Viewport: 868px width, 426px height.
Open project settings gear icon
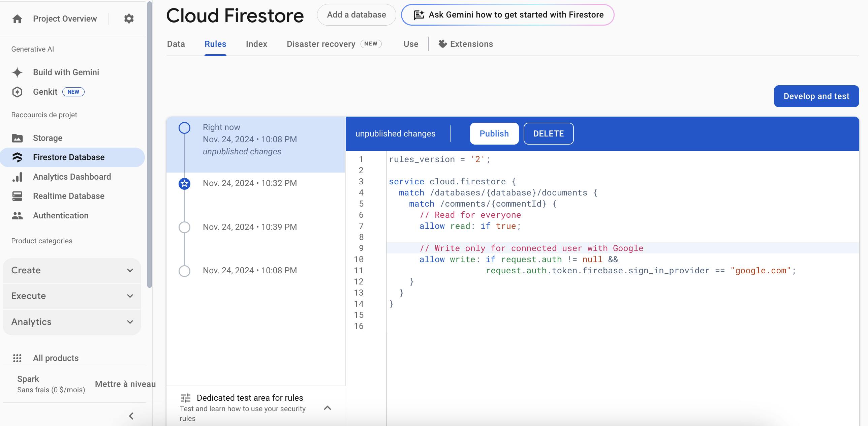click(129, 19)
